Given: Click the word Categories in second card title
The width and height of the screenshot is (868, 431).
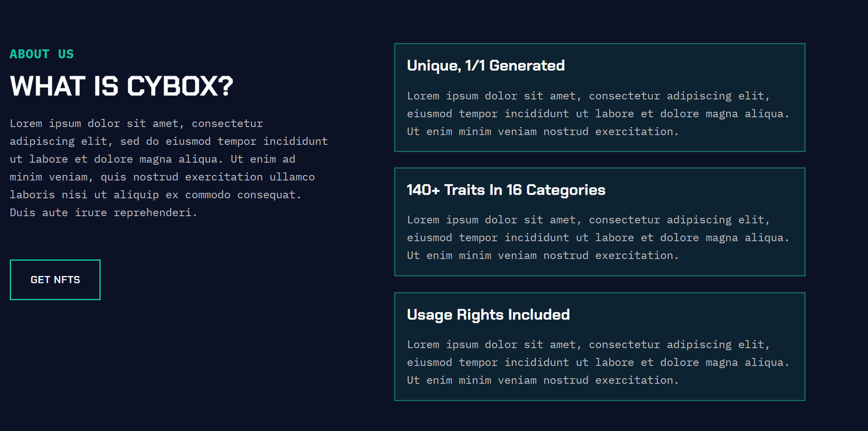Looking at the screenshot, I should coord(566,190).
